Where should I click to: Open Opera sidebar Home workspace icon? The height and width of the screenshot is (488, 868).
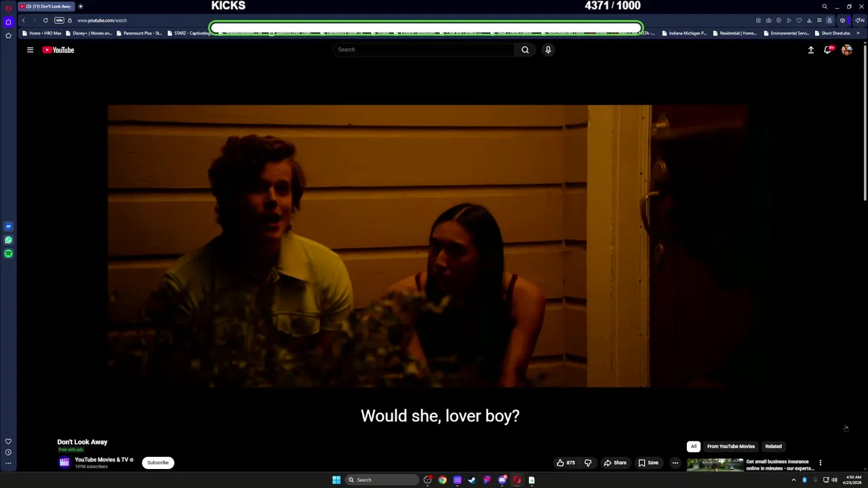(8, 22)
